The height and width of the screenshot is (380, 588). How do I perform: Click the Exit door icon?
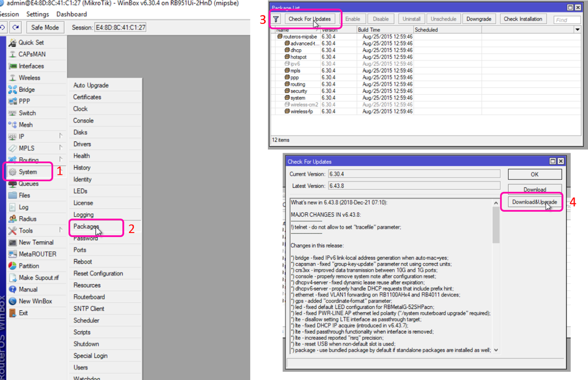(x=12, y=313)
